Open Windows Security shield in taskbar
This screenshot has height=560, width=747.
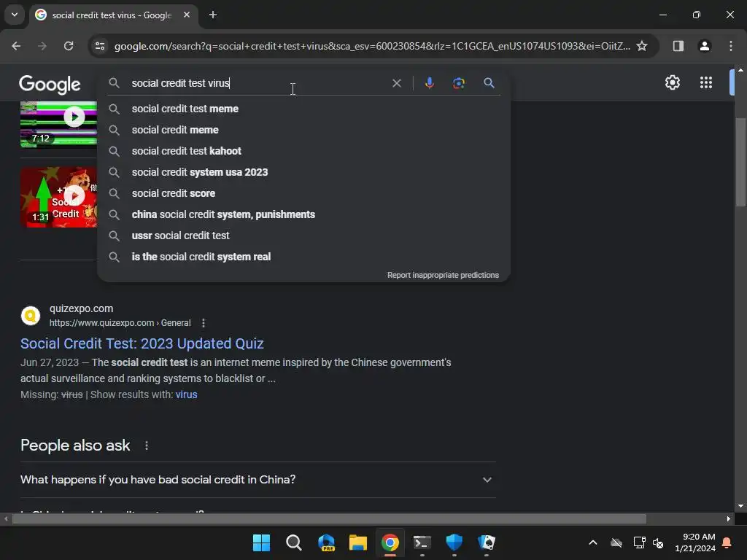tap(454, 542)
